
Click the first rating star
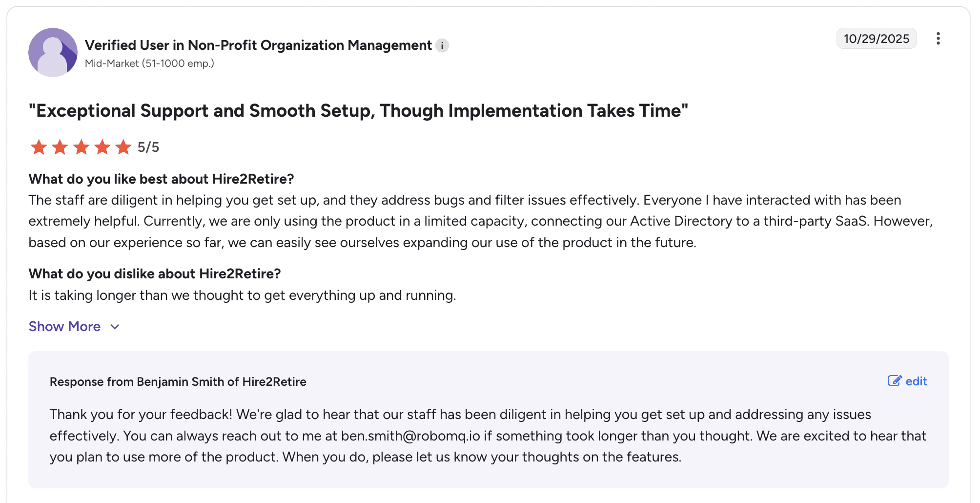click(x=39, y=147)
